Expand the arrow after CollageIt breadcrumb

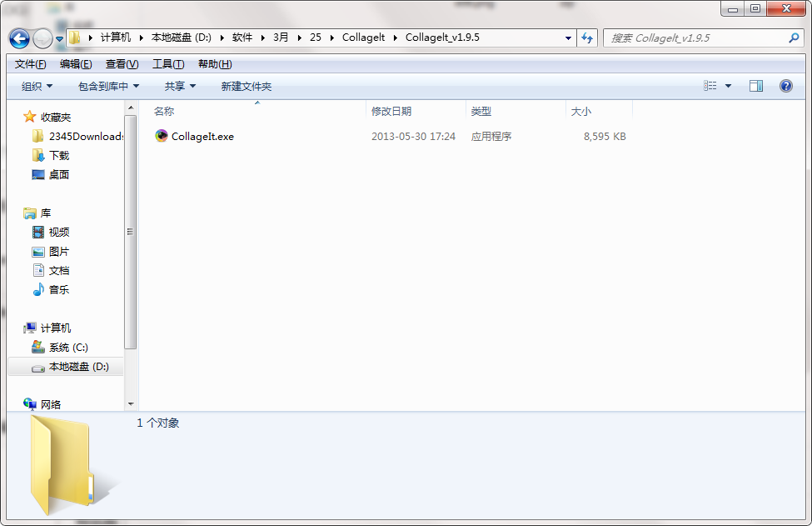tap(396, 38)
